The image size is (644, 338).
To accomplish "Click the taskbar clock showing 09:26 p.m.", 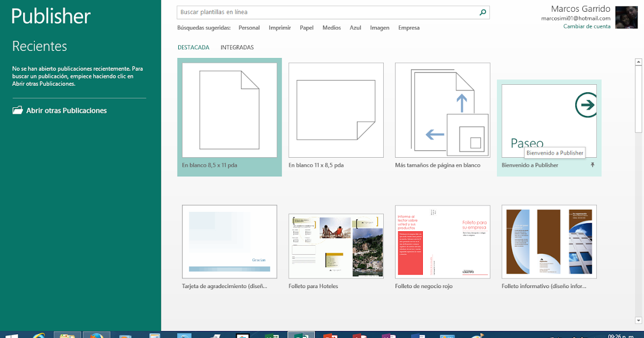I will click(x=620, y=336).
